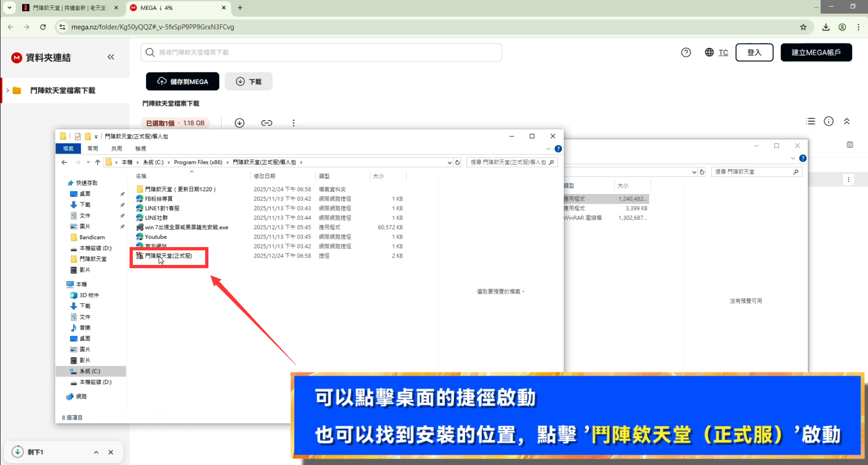Switch to list view in MEGA
Image resolution: width=868 pixels, height=465 pixels.
810,122
